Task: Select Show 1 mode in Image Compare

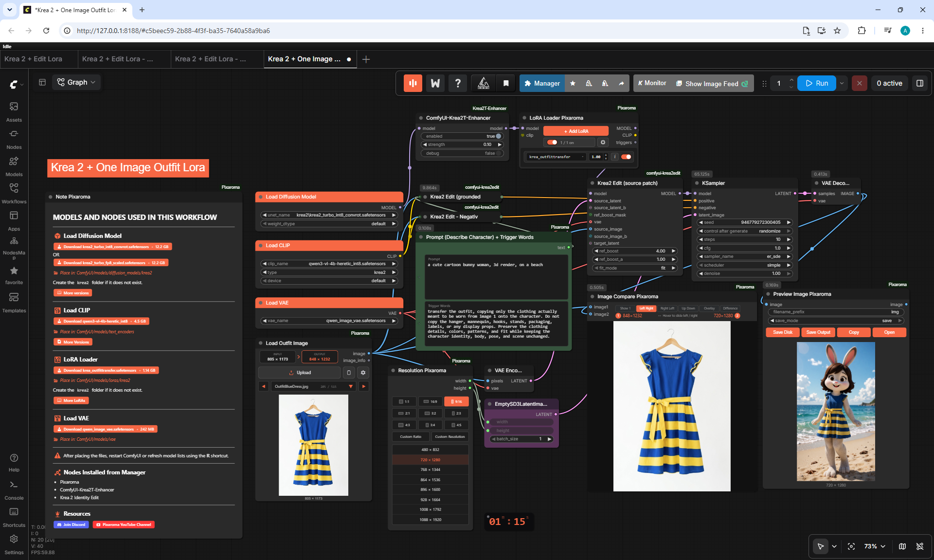Action: click(x=625, y=308)
